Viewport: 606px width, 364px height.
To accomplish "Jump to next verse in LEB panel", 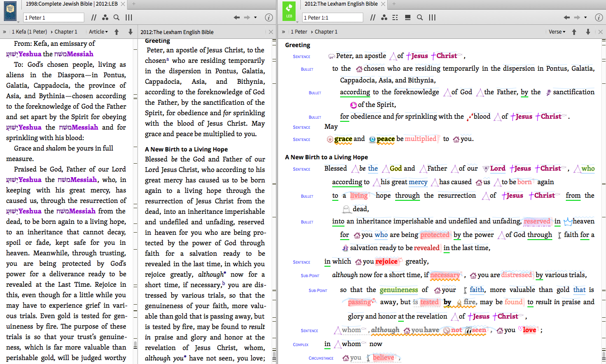I will 588,32.
